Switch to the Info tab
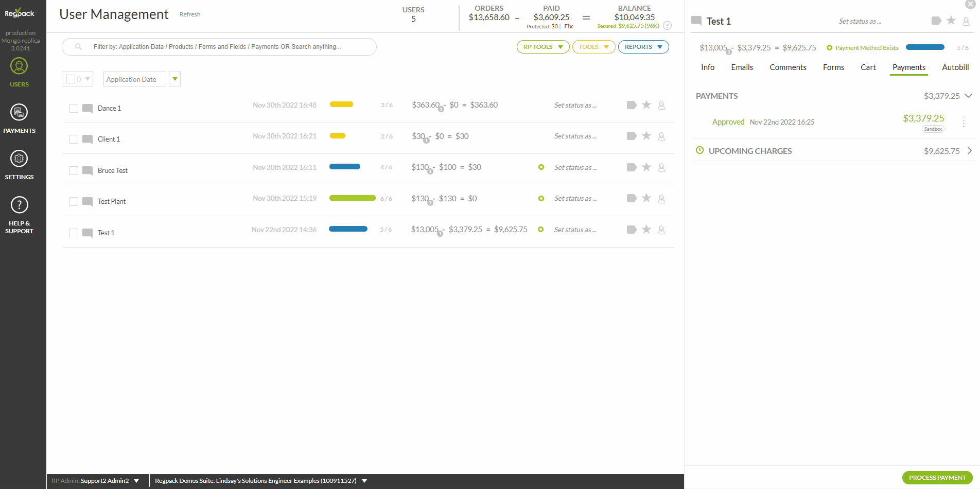980x489 pixels. click(x=708, y=67)
